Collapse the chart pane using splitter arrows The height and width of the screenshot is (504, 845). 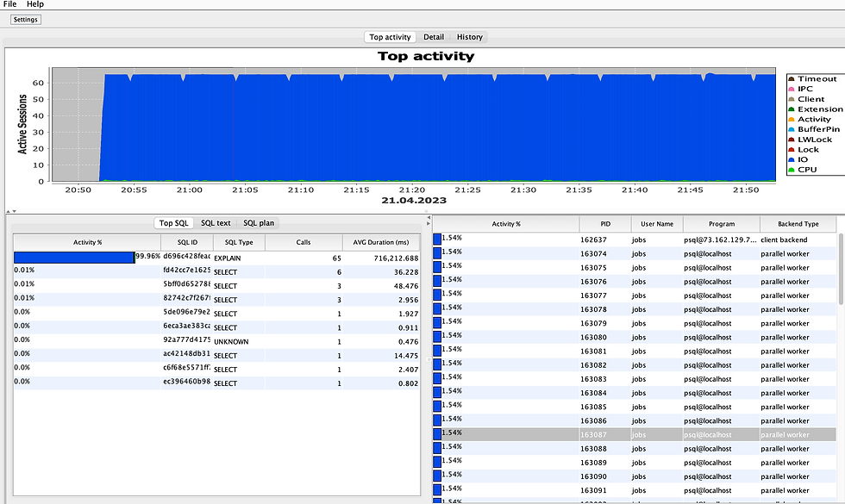[x=8, y=211]
